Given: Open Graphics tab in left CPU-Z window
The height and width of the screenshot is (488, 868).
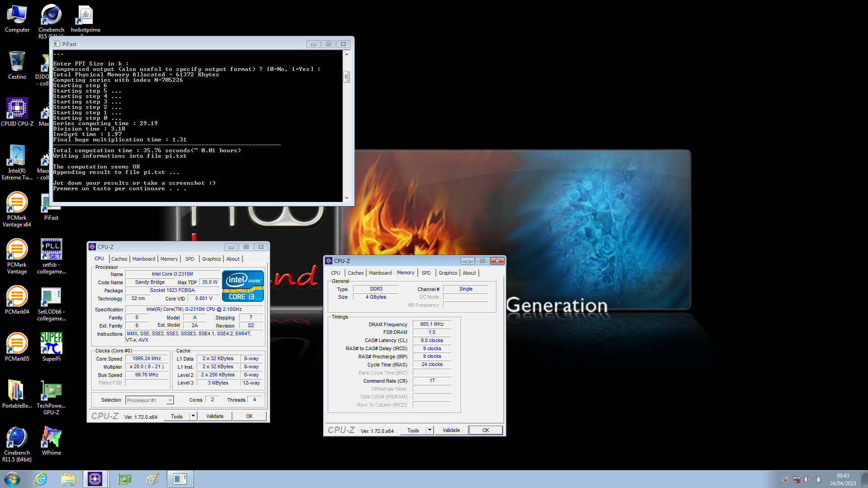Looking at the screenshot, I should click(x=212, y=259).
